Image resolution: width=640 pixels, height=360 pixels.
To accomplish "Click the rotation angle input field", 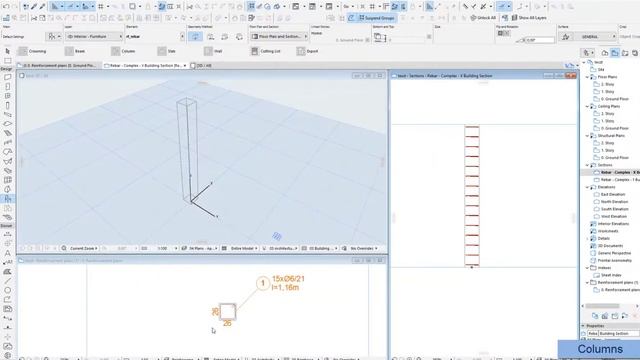I will point(539,40).
